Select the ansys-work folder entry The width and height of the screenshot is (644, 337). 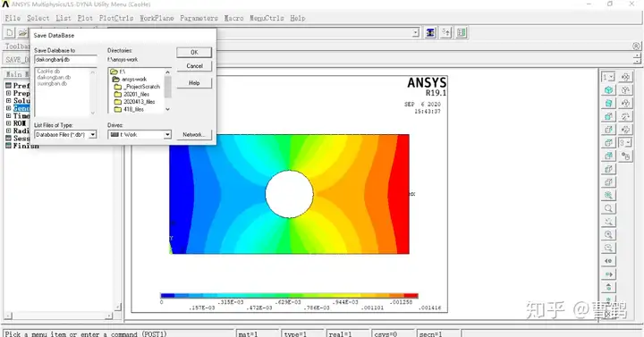coord(130,79)
